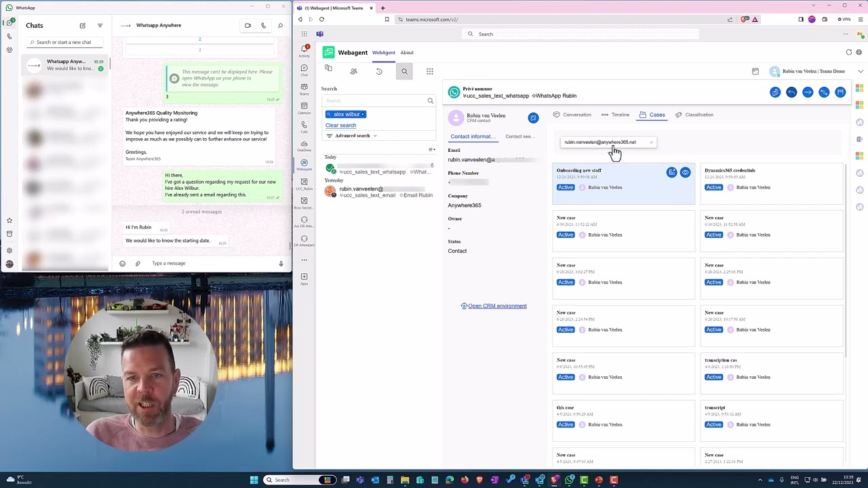Viewport: 868px width, 488px height.
Task: Open the Cases tab
Action: (652, 115)
